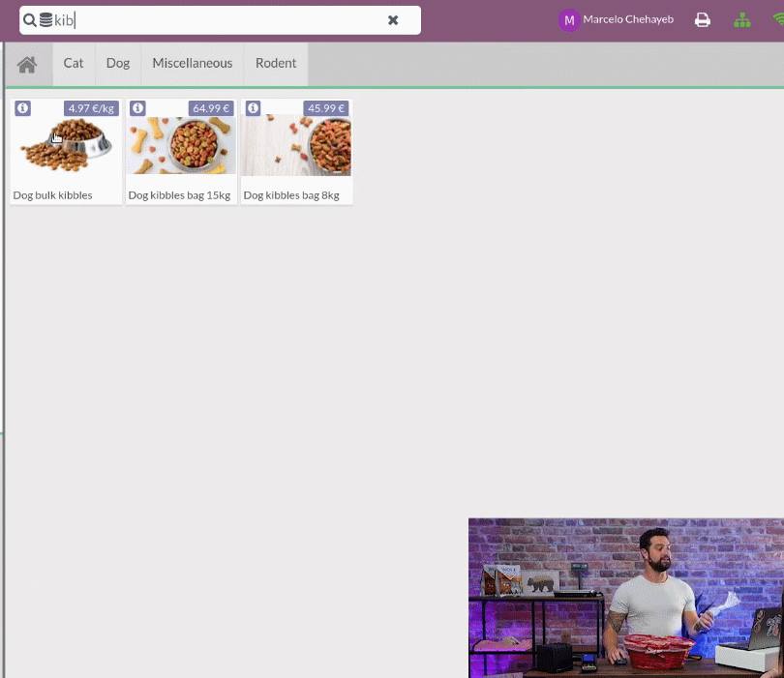Click the database stack icon in search box
The image size is (784, 678).
coord(45,20)
